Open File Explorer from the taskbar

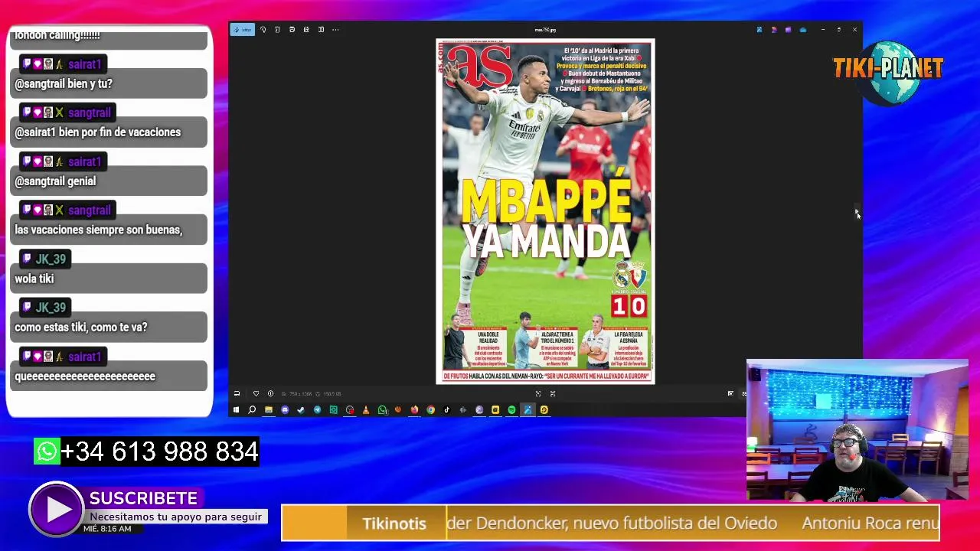pos(269,410)
